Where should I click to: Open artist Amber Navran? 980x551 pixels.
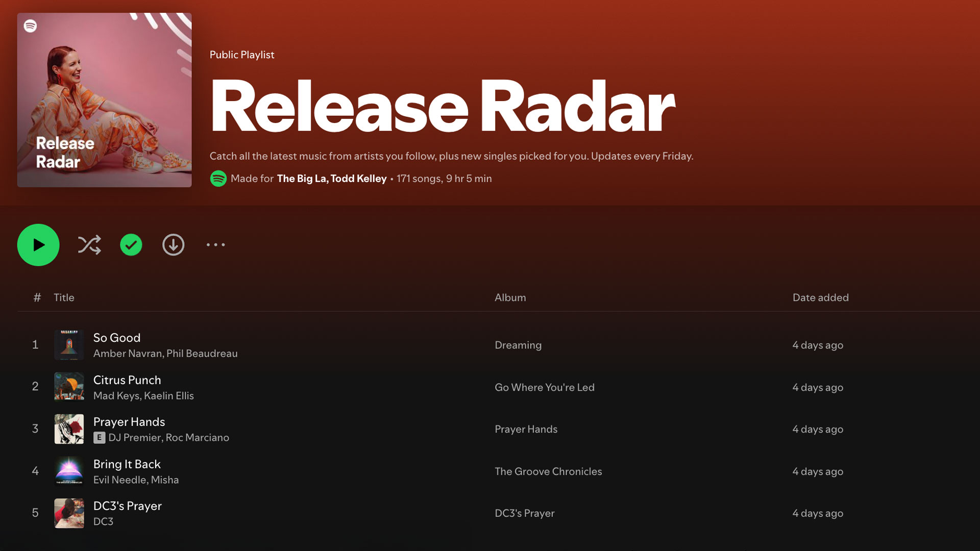(x=128, y=354)
